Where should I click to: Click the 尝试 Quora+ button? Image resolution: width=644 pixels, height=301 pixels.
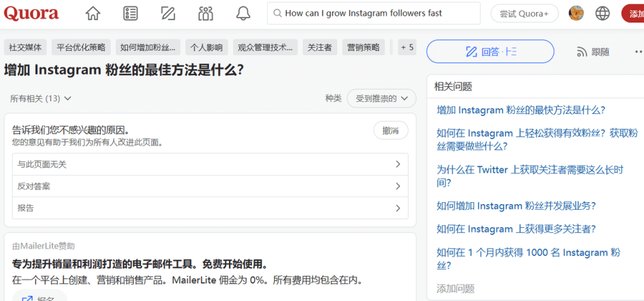point(524,13)
